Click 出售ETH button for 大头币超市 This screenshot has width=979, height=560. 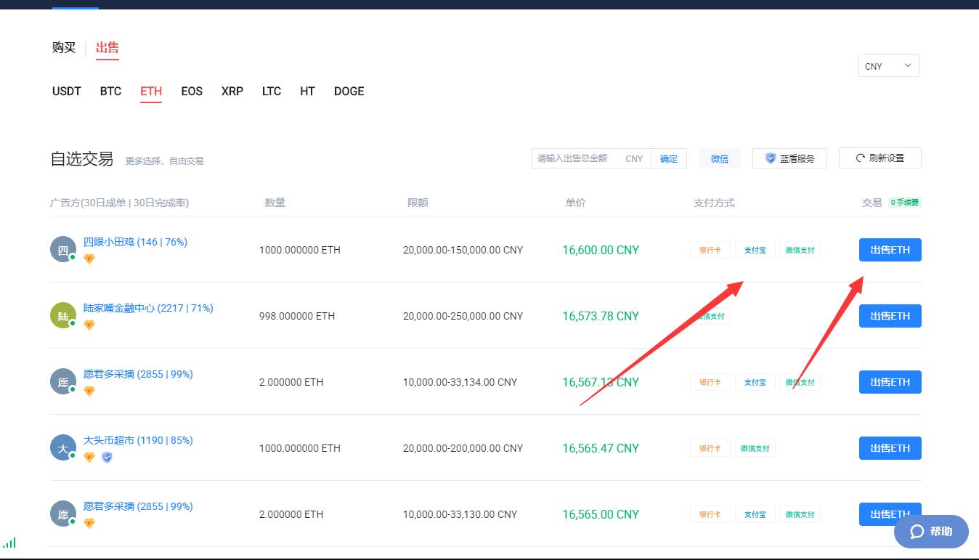click(890, 448)
